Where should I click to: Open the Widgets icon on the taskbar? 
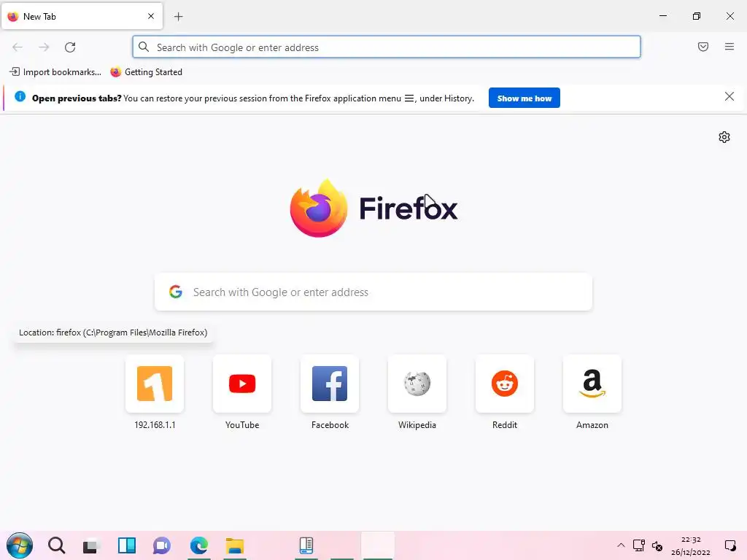127,545
